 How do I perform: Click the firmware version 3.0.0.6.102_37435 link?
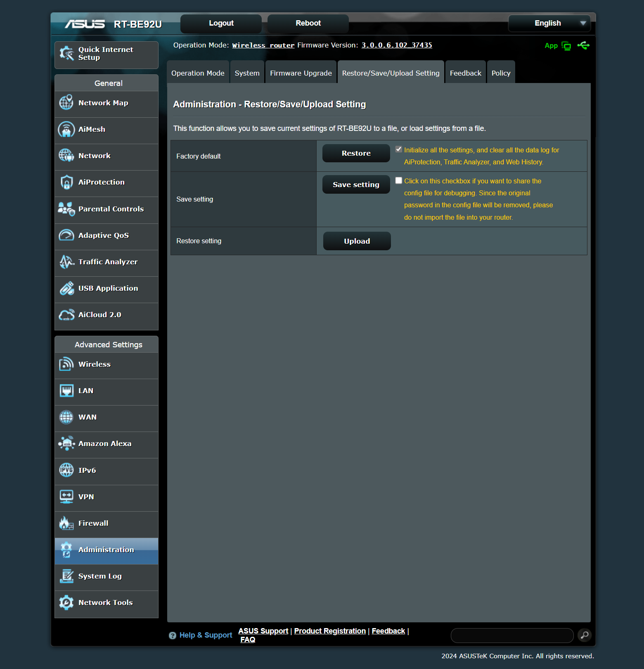click(x=397, y=45)
